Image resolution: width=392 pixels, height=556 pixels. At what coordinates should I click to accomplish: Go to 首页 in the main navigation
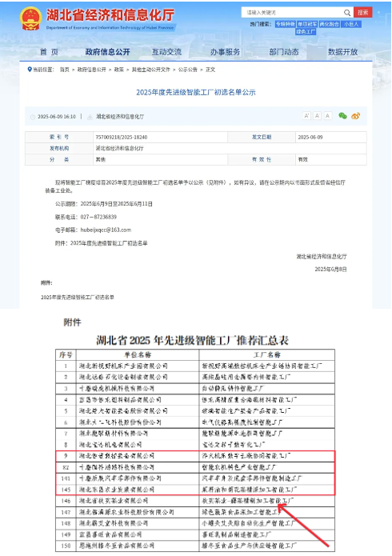click(x=49, y=52)
